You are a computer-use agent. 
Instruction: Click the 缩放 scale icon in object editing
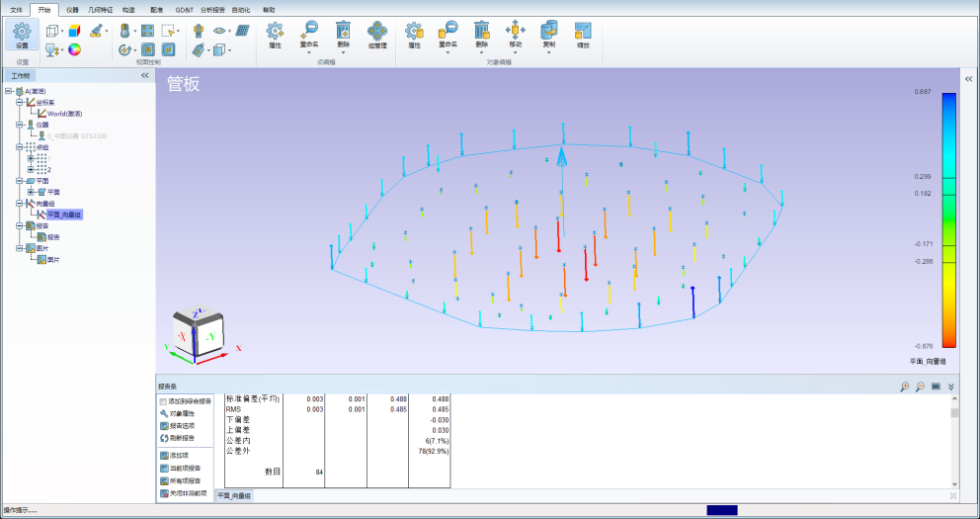[x=583, y=33]
